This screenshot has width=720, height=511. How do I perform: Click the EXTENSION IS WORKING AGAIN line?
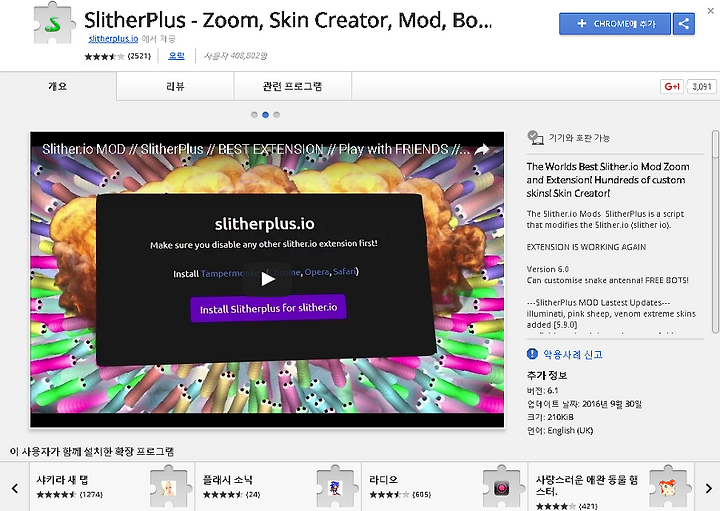click(x=586, y=247)
